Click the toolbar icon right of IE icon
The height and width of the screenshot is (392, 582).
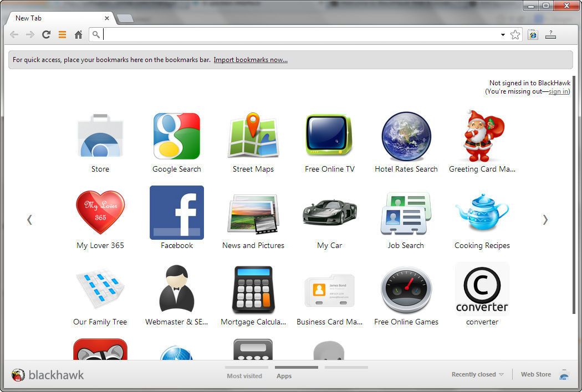click(x=550, y=34)
